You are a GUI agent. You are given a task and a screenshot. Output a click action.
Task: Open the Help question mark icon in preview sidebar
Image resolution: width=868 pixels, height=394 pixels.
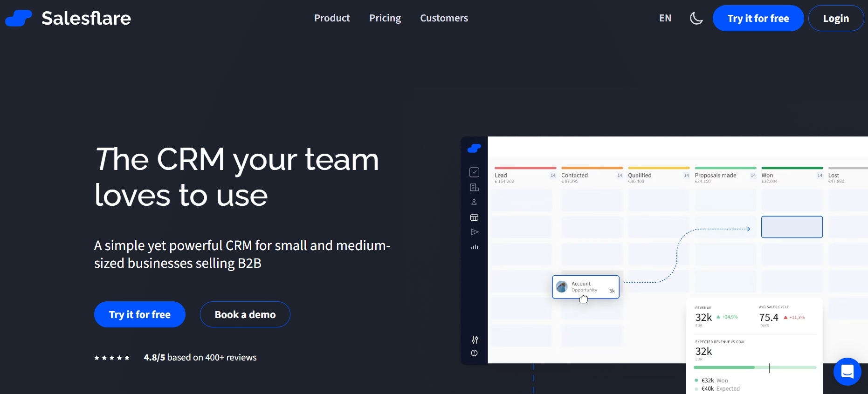click(474, 353)
